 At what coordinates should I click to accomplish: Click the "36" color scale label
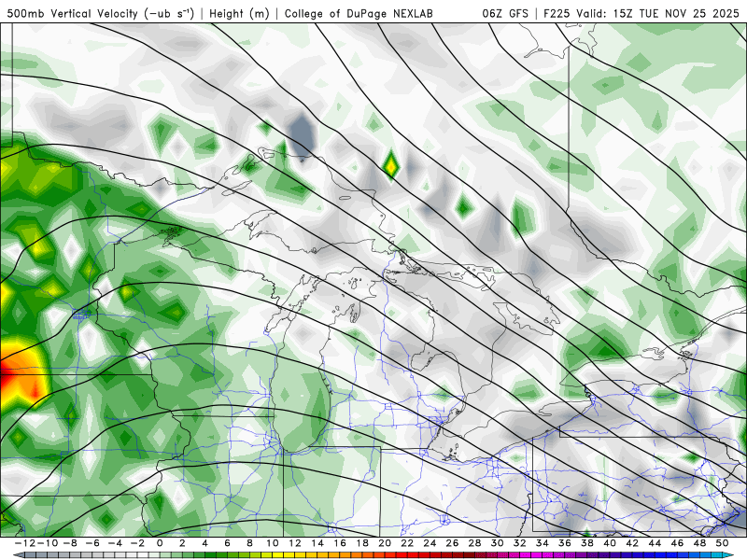coord(565,543)
